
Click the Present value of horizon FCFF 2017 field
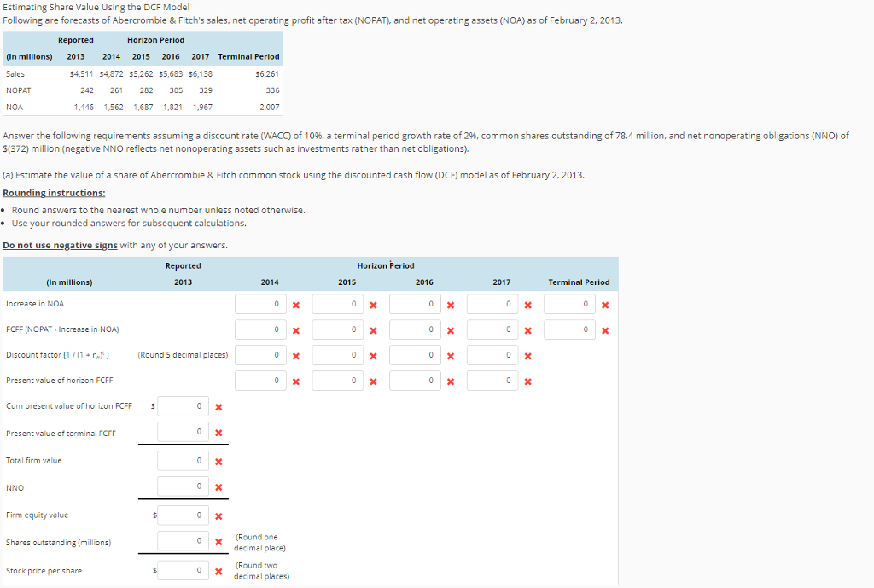pyautogui.click(x=492, y=380)
